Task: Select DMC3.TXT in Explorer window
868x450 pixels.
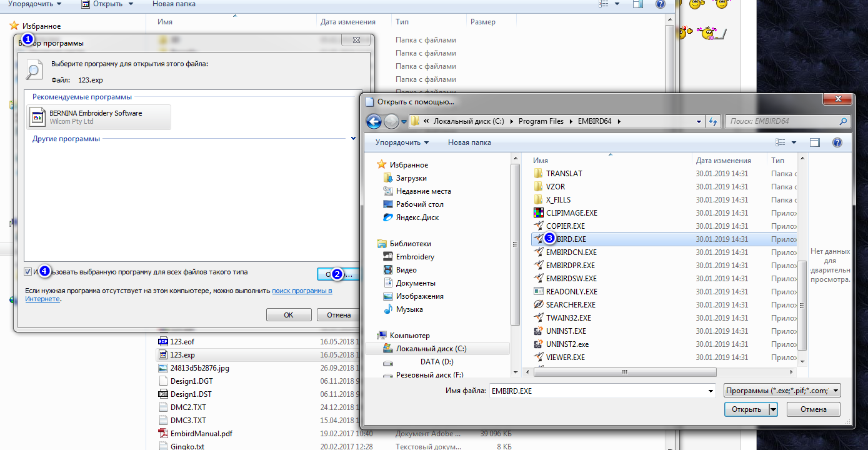Action: point(188,421)
